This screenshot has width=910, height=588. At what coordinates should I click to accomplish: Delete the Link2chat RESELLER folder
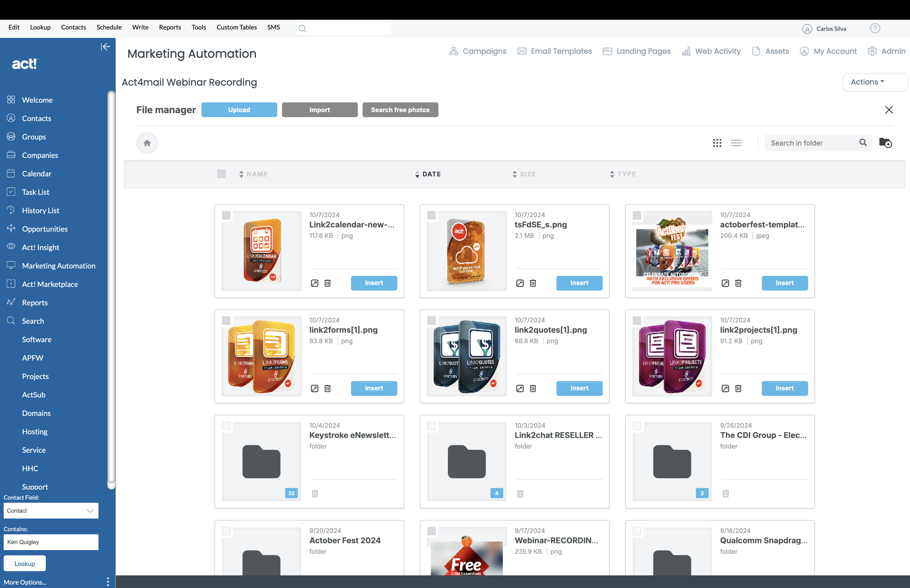click(520, 494)
